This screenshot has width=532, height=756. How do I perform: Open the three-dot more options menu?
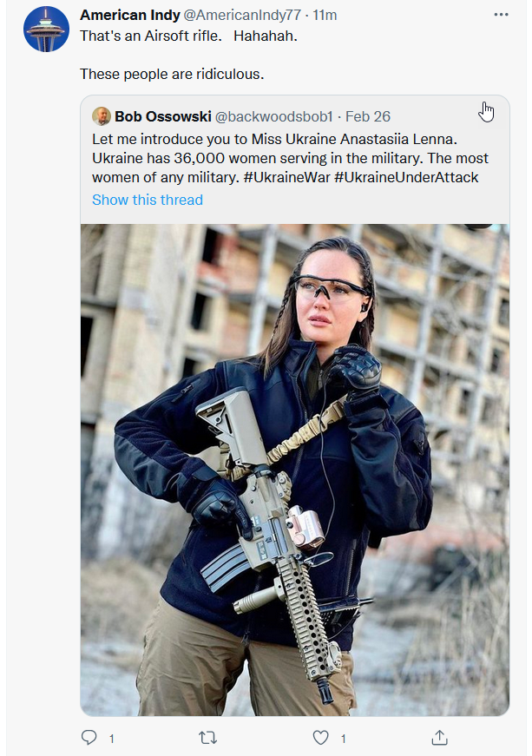point(501,15)
